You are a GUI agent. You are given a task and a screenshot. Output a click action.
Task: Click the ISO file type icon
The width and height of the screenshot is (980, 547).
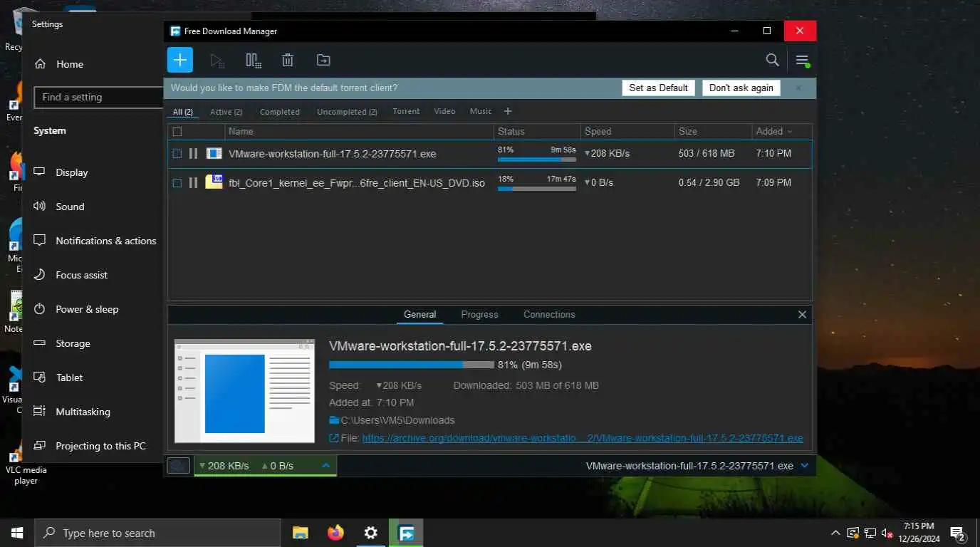coord(214,182)
